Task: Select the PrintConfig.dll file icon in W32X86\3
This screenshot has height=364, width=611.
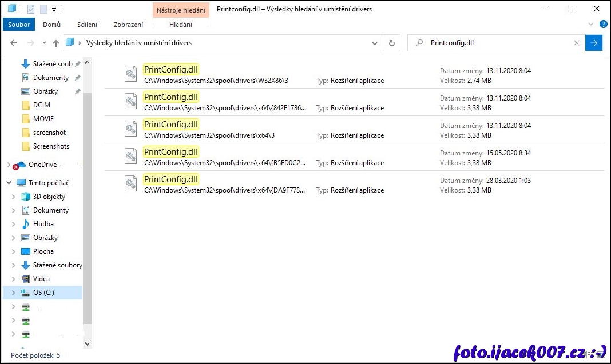Action: (x=132, y=74)
